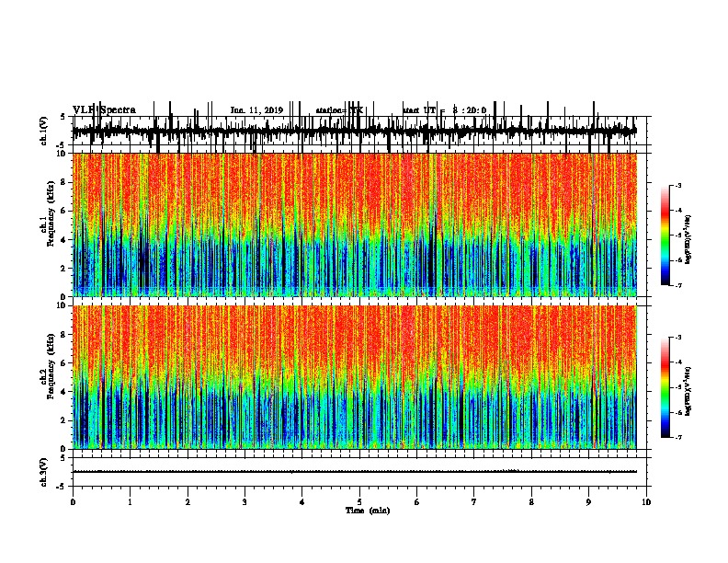Screen dimensions: 728x563
Task: Select the "ch.1(V)" waveform axis label
Action: point(44,131)
